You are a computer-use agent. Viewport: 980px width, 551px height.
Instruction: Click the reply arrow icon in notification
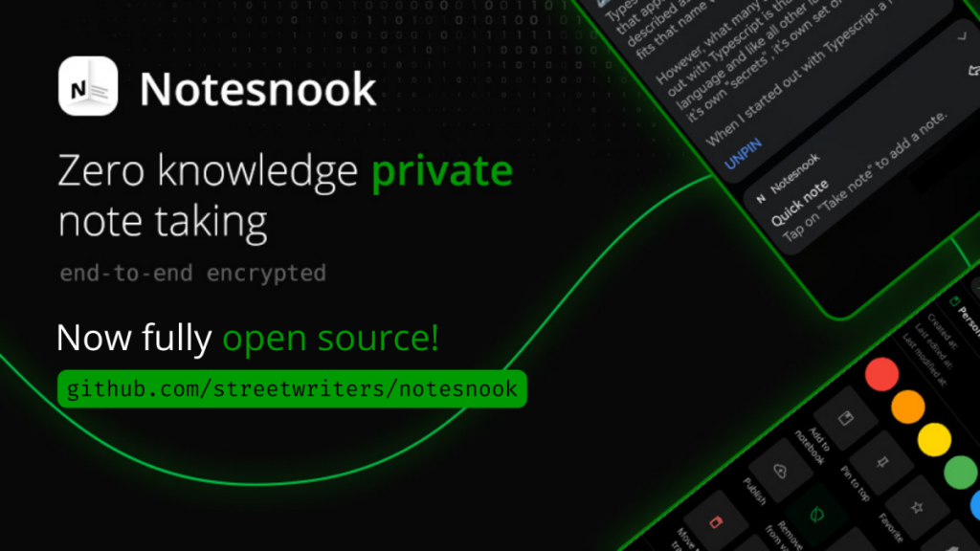(x=973, y=71)
